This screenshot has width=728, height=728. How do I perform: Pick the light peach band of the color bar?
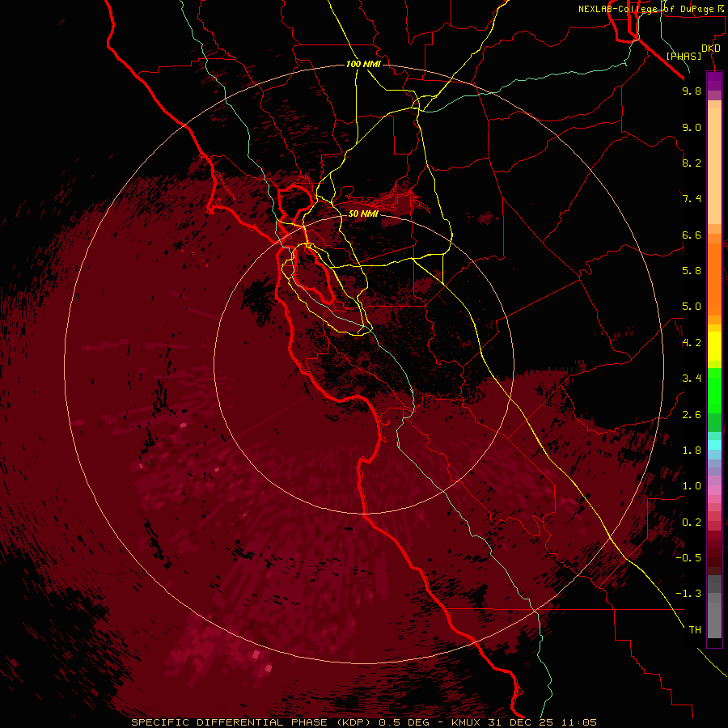coord(714,166)
